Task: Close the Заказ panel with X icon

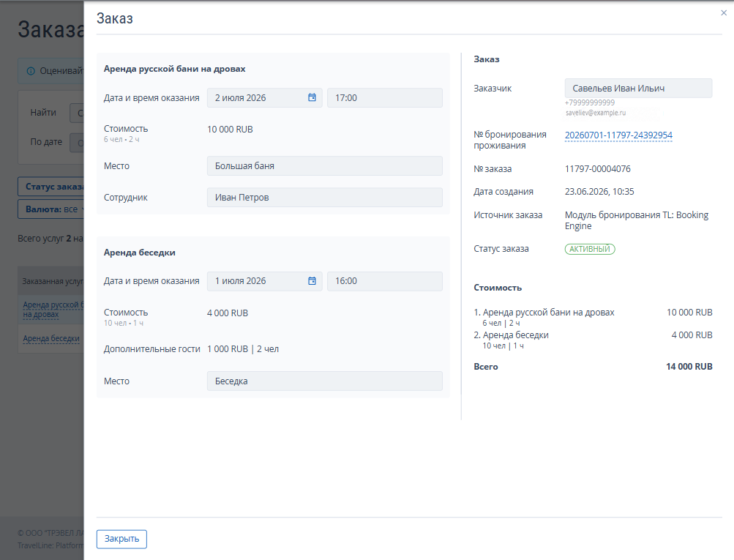Action: [x=724, y=13]
